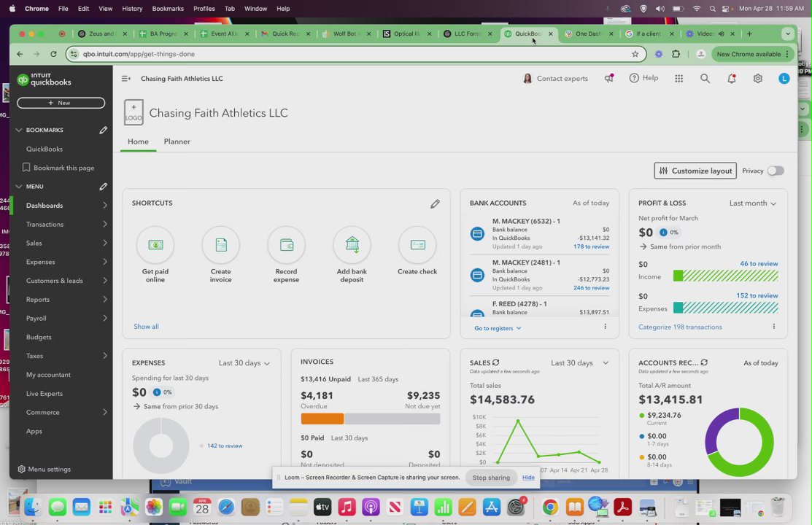
Task: Click the Accounts Receivable donut chart
Action: point(739,442)
